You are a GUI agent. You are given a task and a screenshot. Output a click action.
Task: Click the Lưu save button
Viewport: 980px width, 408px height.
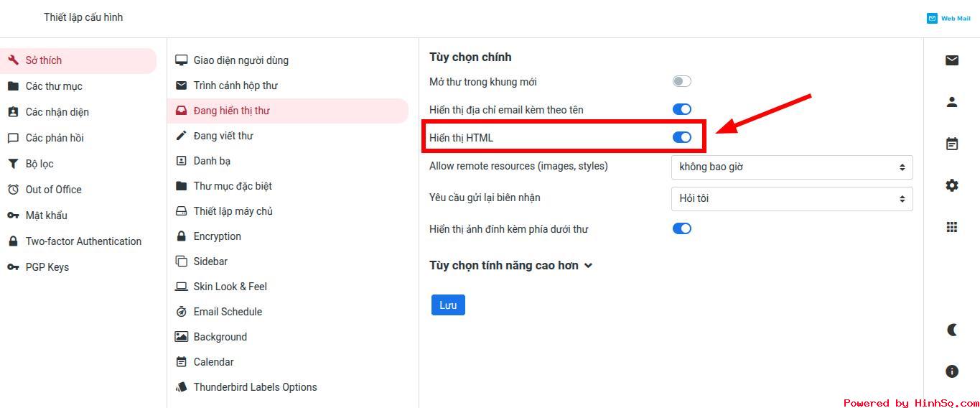[x=448, y=305]
